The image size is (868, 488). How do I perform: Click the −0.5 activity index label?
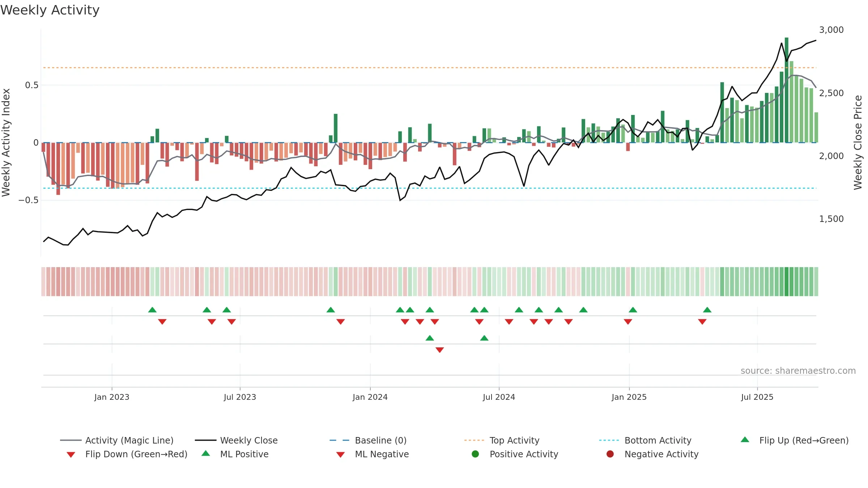pyautogui.click(x=28, y=200)
